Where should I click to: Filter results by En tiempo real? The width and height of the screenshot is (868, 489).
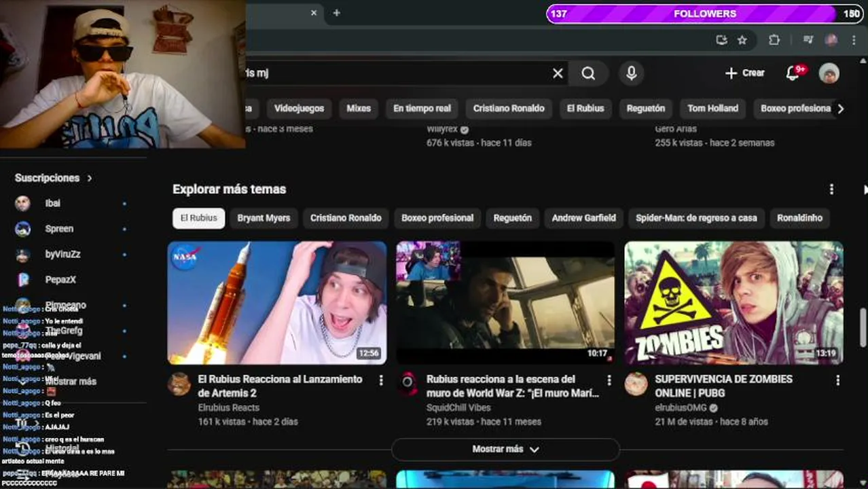pos(422,109)
